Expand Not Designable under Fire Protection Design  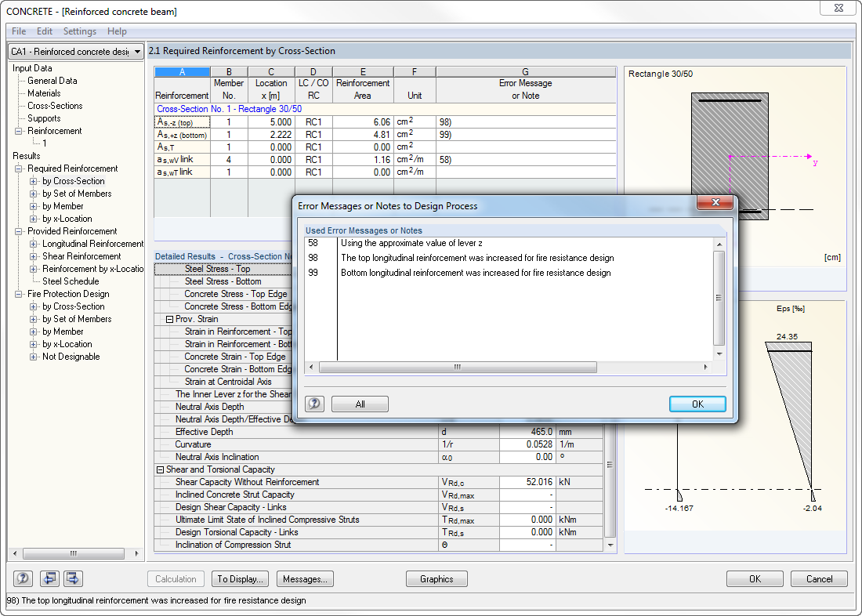click(x=33, y=357)
